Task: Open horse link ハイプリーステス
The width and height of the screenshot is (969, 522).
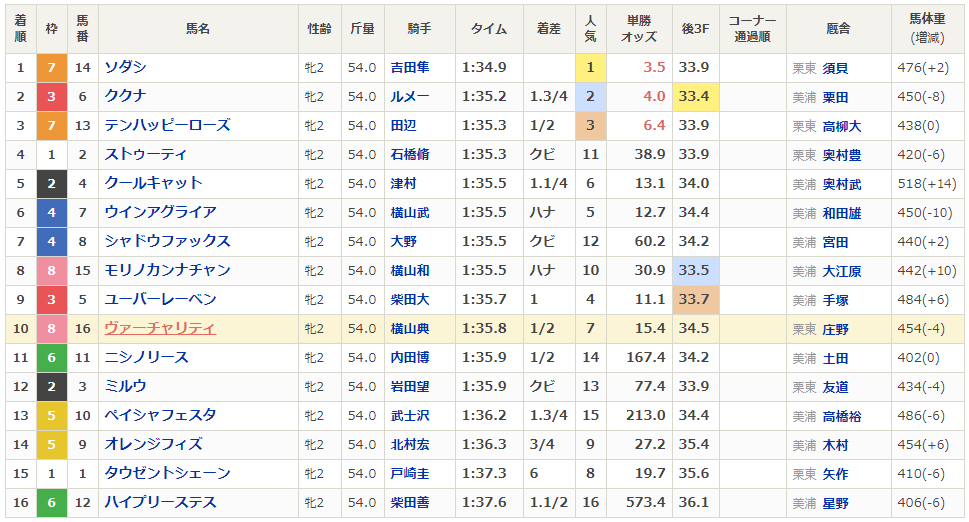Action: (161, 502)
